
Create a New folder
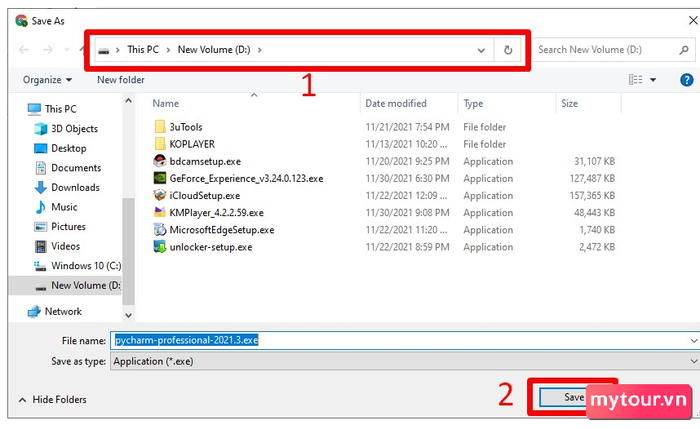tap(121, 80)
